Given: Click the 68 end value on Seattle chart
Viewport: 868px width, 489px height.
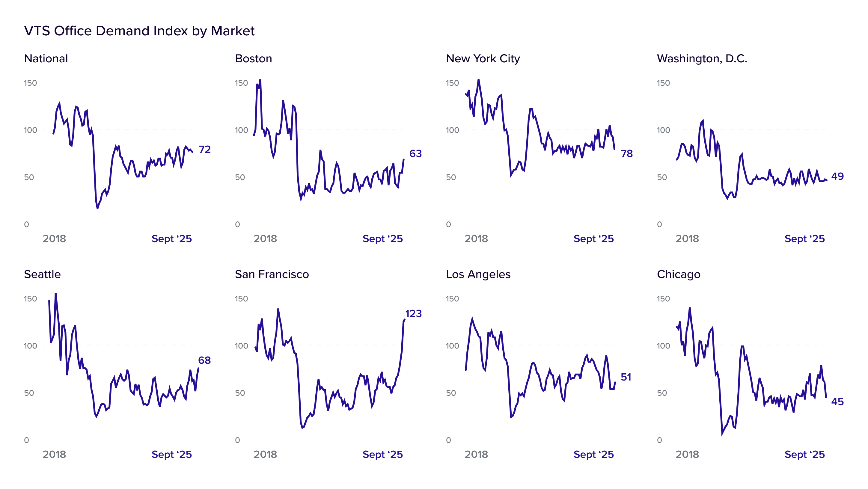Looking at the screenshot, I should (204, 360).
